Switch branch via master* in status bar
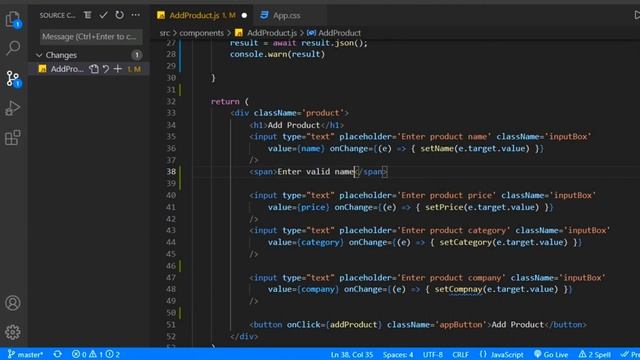Screen dimensions: 640x360 click(x=25, y=354)
